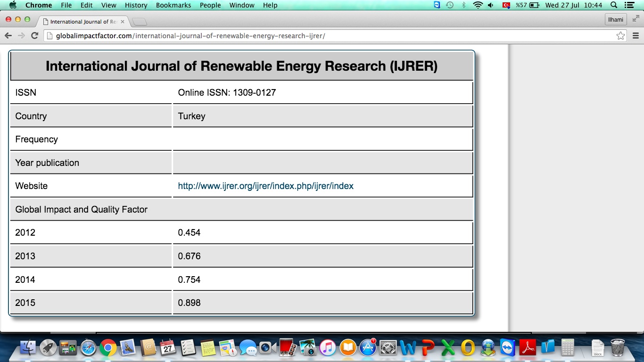Click the browser back arrow
This screenshot has width=644, height=362.
click(x=8, y=36)
